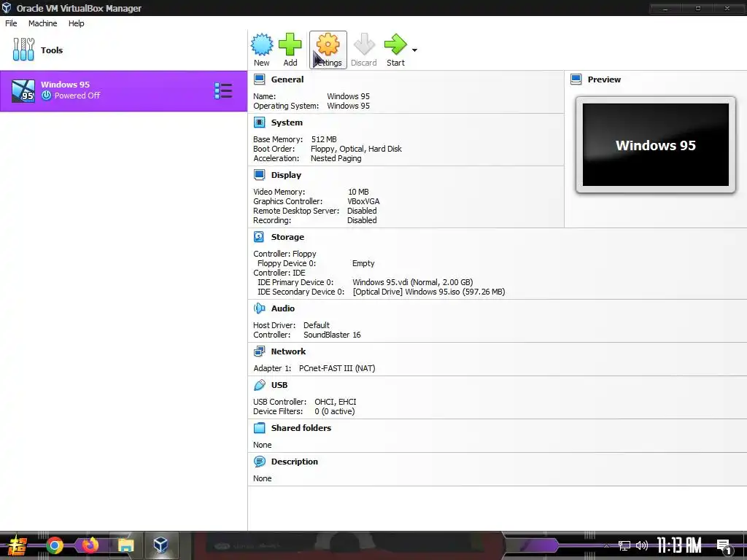747x560 pixels.
Task: Click the Nested Paging acceleration value
Action: pyautogui.click(x=336, y=158)
